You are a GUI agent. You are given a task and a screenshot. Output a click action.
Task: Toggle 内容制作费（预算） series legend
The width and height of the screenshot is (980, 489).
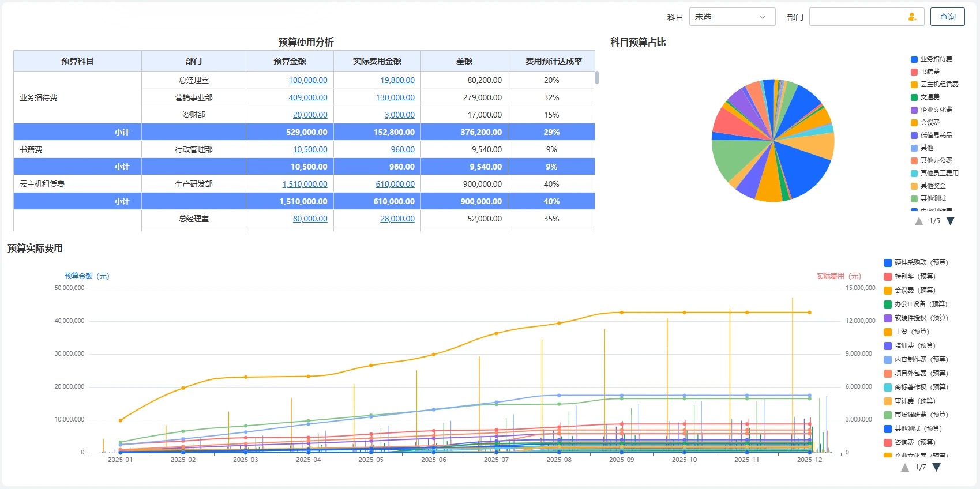[915, 359]
